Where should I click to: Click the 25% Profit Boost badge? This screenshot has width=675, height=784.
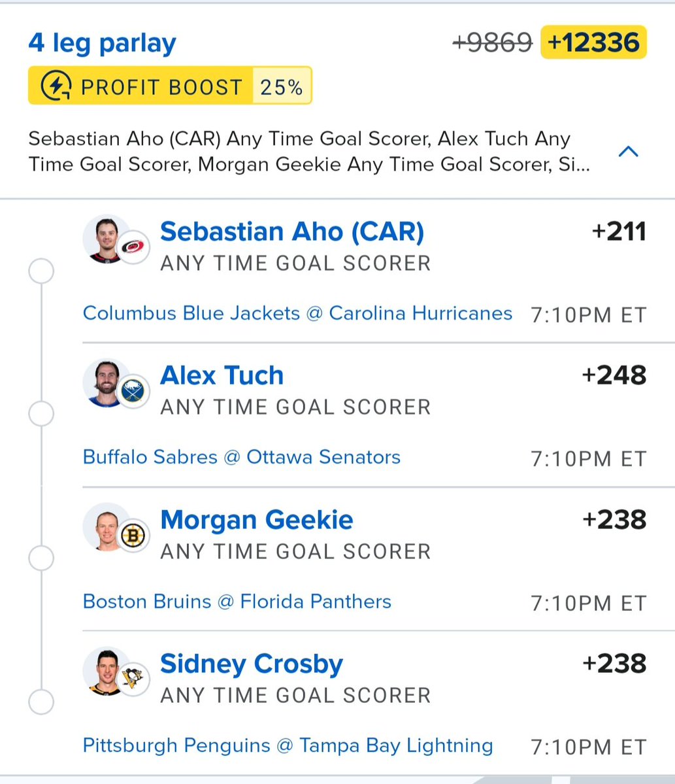(x=281, y=86)
